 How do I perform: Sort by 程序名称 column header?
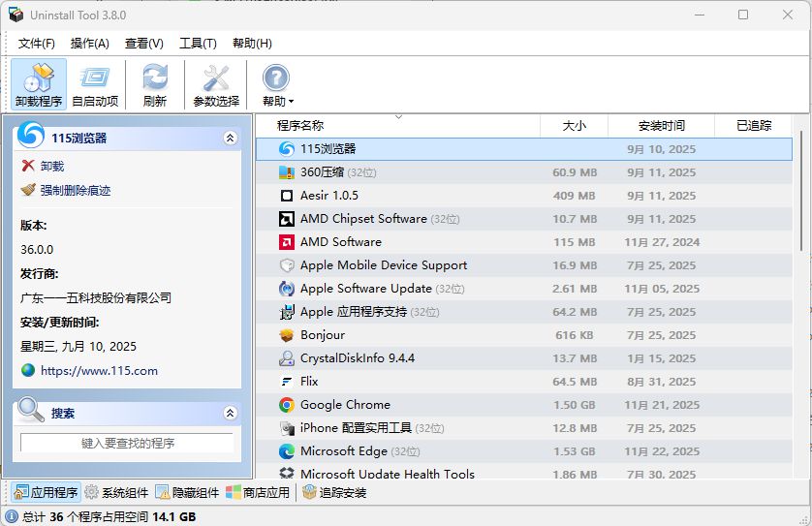click(x=397, y=126)
